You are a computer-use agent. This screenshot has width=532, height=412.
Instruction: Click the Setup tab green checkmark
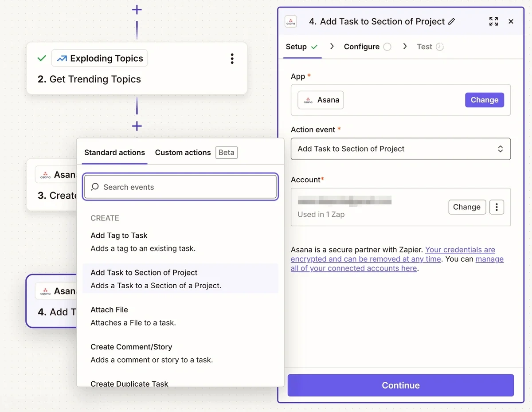(314, 47)
